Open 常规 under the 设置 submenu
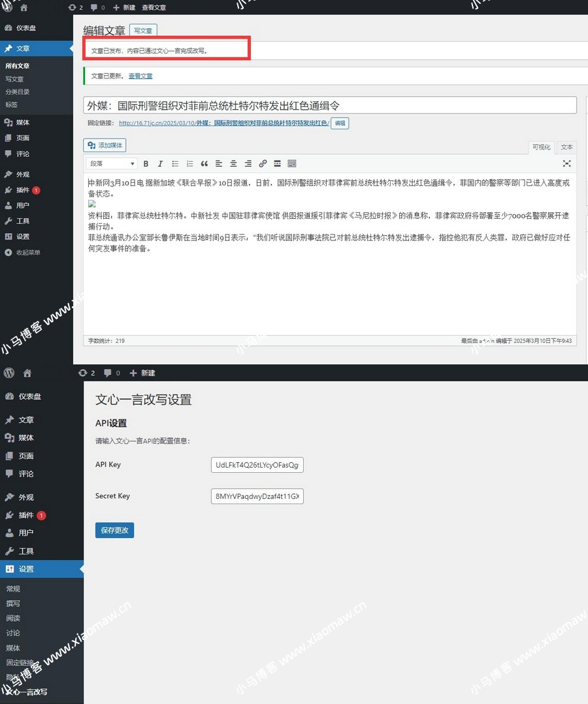Screen dimensions: 588x704 click(x=13, y=588)
